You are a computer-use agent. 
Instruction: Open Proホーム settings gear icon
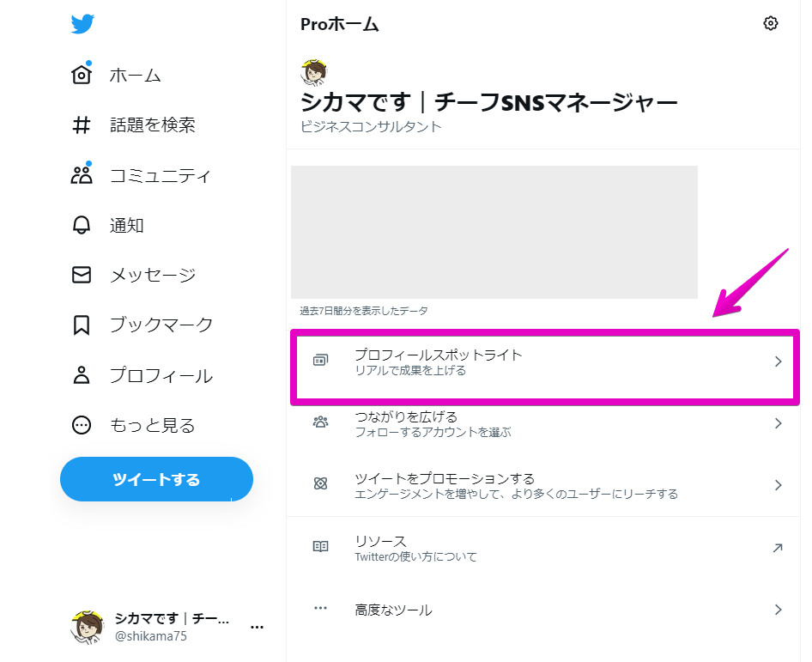tap(771, 23)
